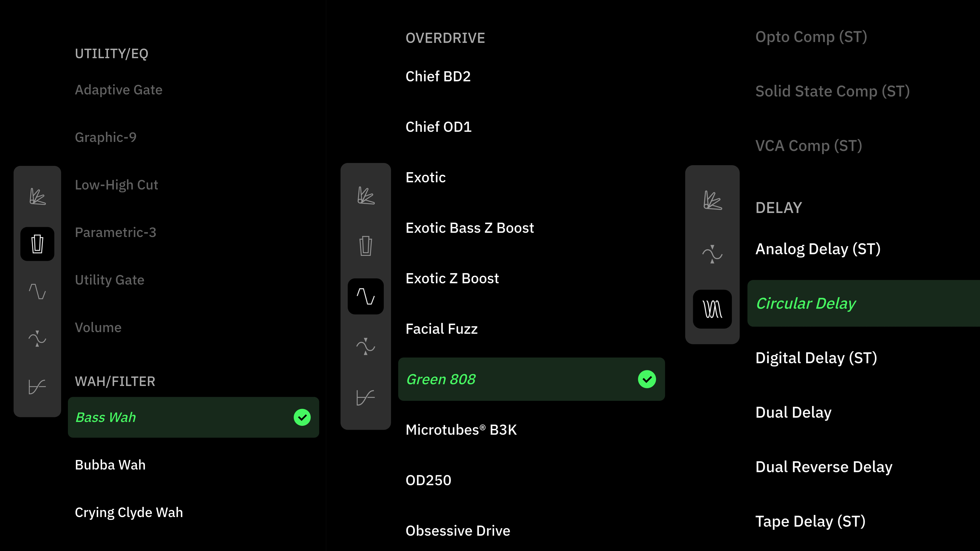Choose Exotic Bass Z Boost
Screen dimensions: 980x551
470,228
